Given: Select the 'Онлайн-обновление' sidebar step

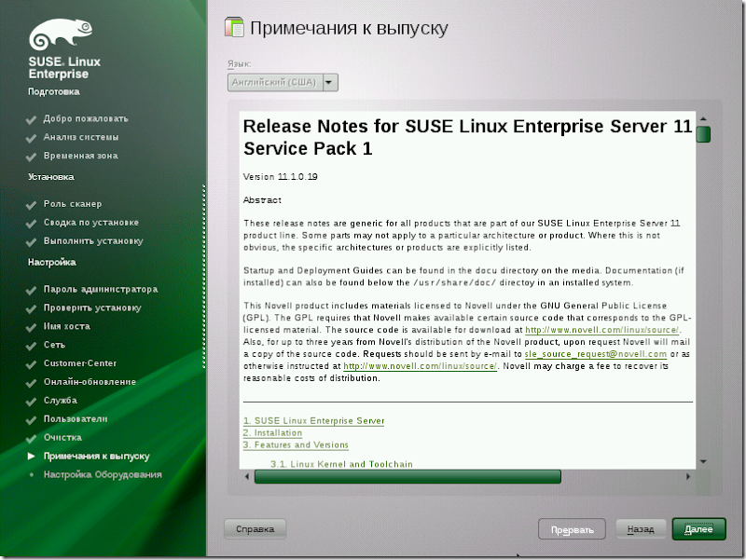Looking at the screenshot, I should pyautogui.click(x=90, y=382).
